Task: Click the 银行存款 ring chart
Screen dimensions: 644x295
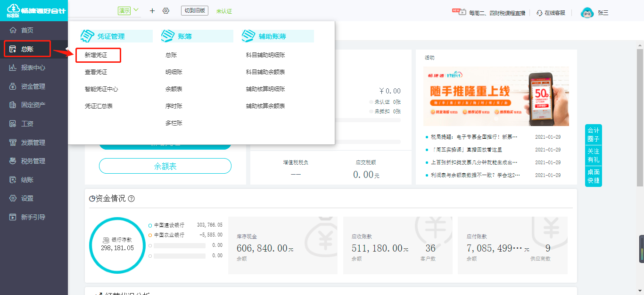Action: click(117, 245)
